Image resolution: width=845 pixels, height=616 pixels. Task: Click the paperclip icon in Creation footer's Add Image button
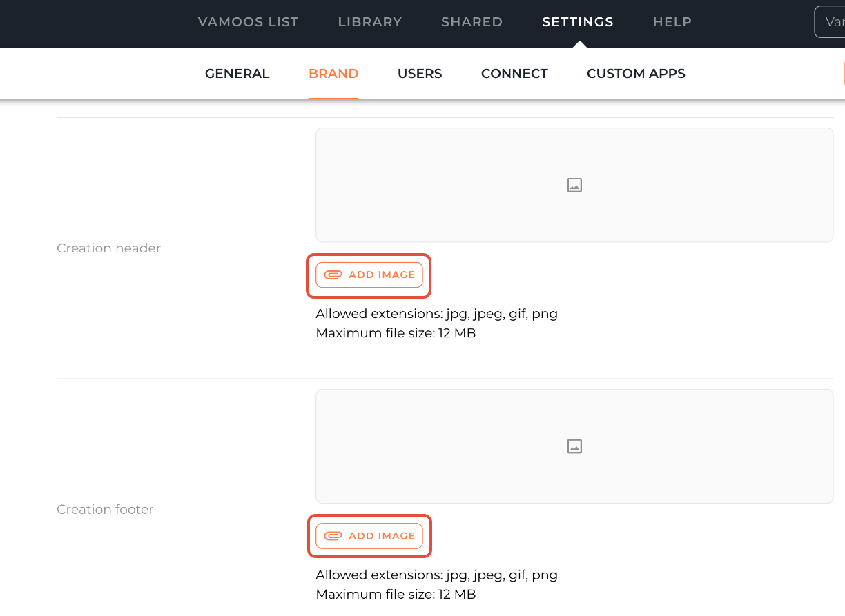click(334, 535)
